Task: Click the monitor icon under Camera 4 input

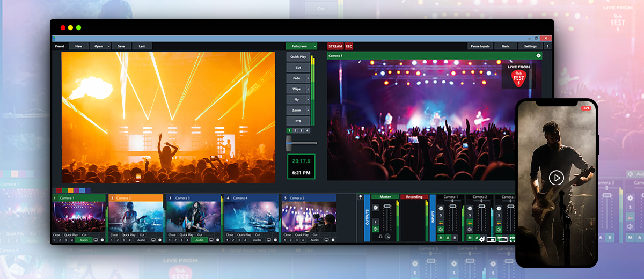Action: pos(269,240)
